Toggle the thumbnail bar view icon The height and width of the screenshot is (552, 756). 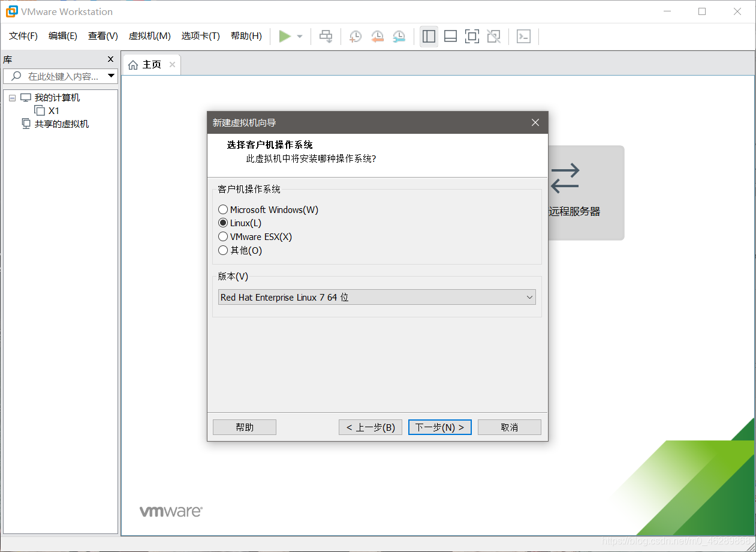450,37
